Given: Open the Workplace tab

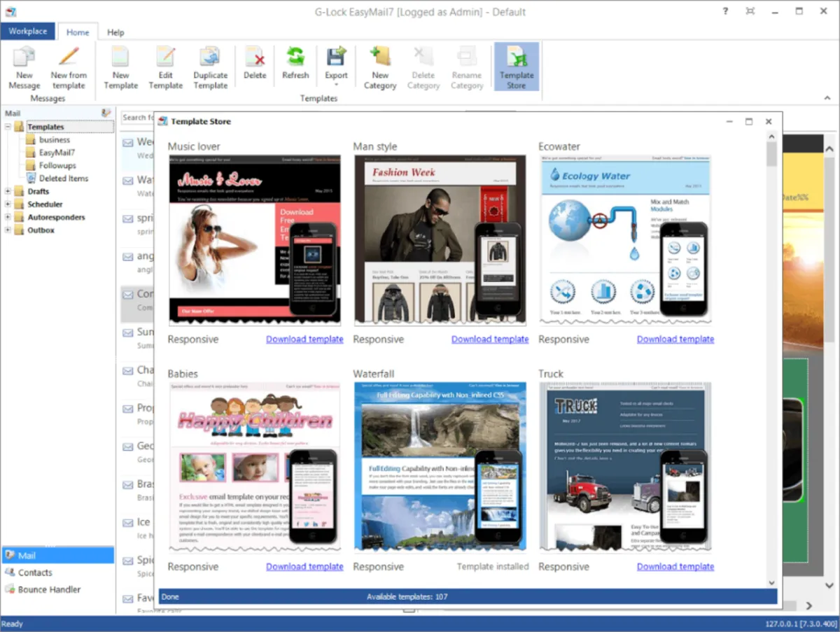Looking at the screenshot, I should pyautogui.click(x=28, y=31).
